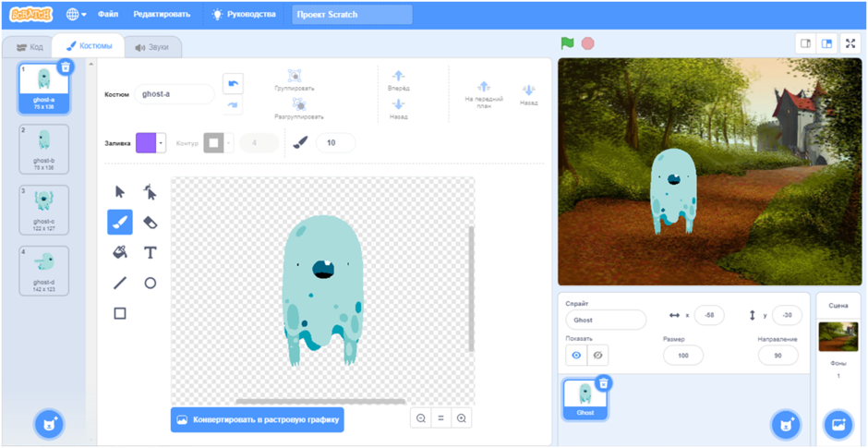Open choose a sprite cat button
This screenshot has width=868, height=448.
[x=786, y=425]
